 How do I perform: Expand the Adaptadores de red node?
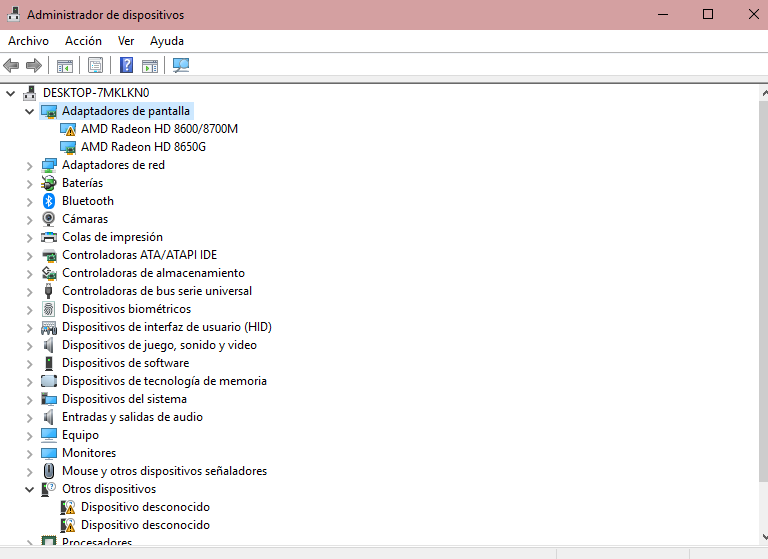click(x=29, y=166)
